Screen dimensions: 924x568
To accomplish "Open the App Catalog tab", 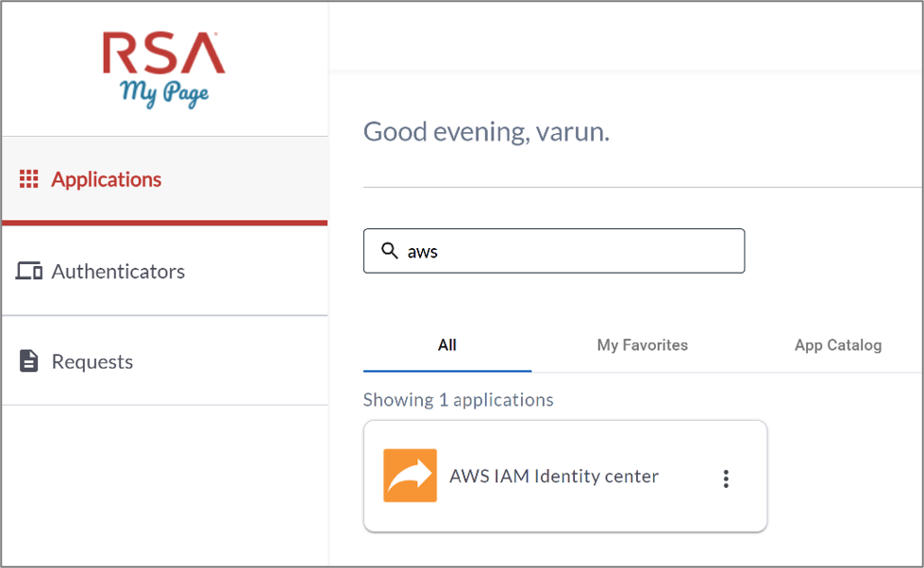I will click(838, 345).
